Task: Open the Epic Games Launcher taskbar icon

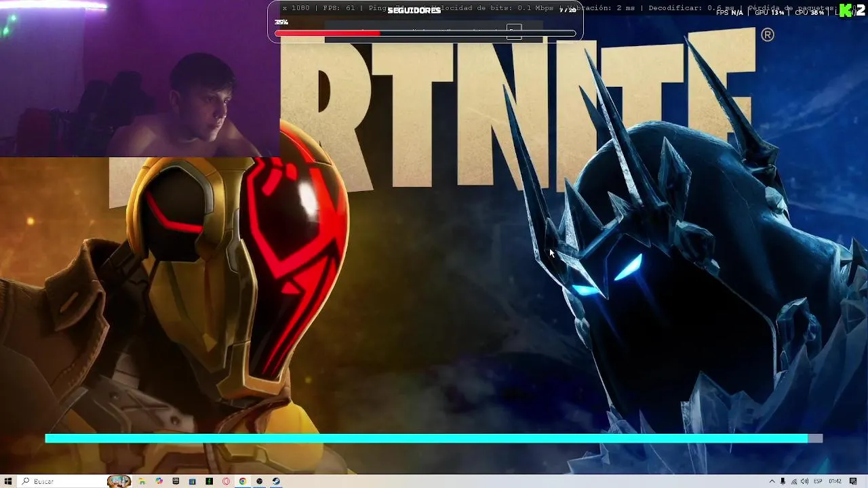Action: 176,481
